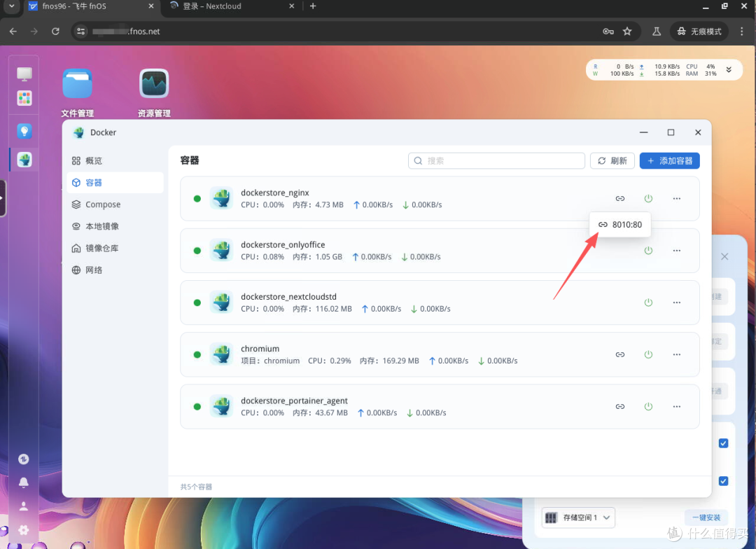Screen dimensions: 756x549
Task: Open a new browser tab
Action: click(313, 6)
